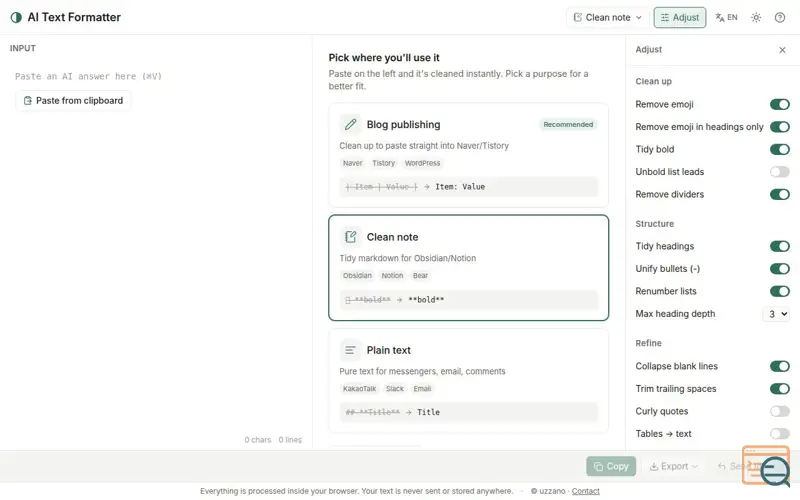Click the Contact link in footer
800x500 pixels.
click(585, 491)
